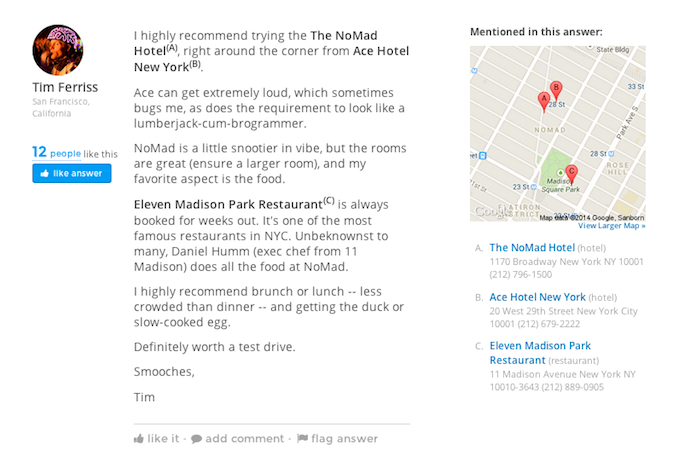Click the speech bubble comment icon
679x470 pixels.
pos(197,439)
